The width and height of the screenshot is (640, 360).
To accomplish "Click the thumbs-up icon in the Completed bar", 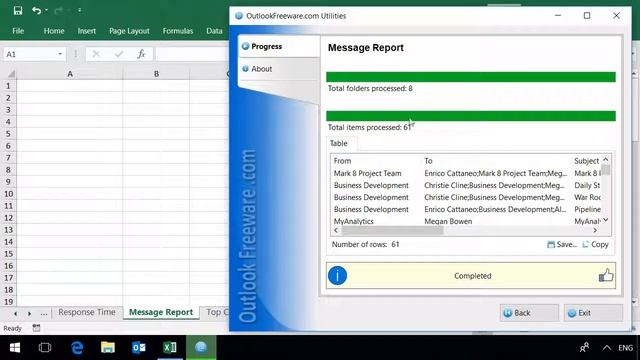I will 606,276.
